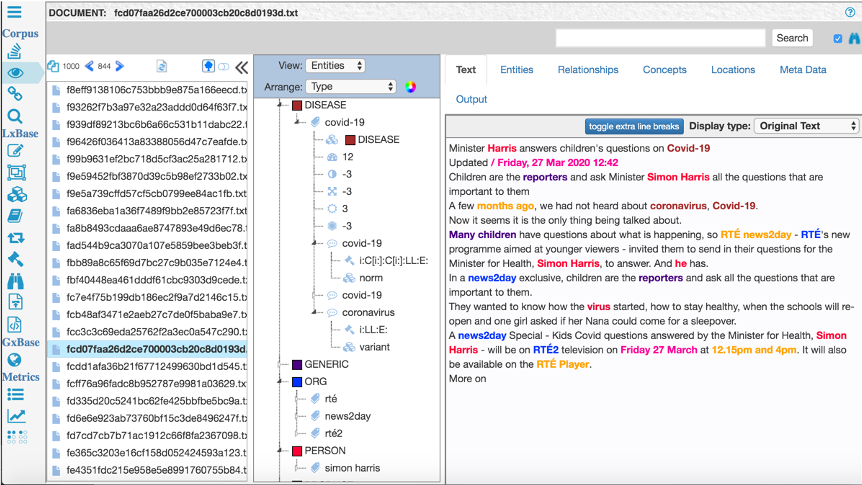Open the stacked cubes icon in the sidebar
This screenshot has height=485, width=862.
click(17, 195)
